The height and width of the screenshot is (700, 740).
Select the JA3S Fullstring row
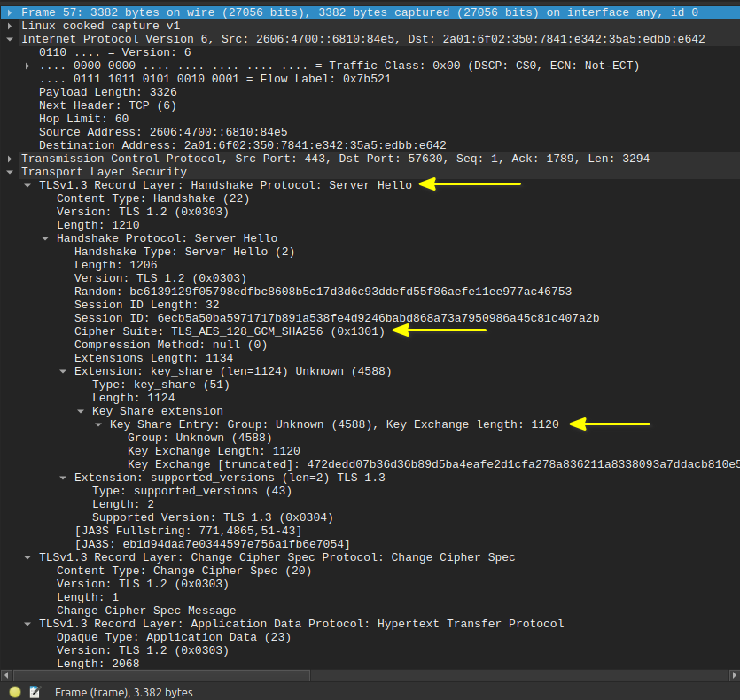(188, 531)
